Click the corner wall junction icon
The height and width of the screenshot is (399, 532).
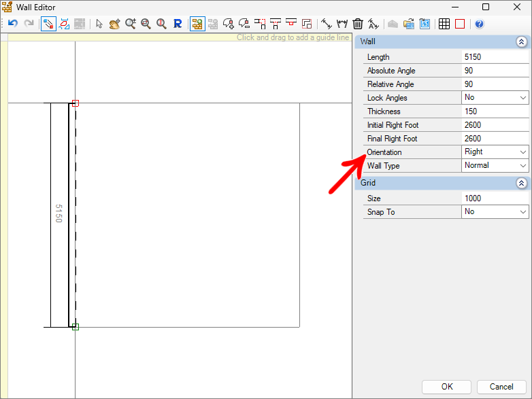point(260,24)
